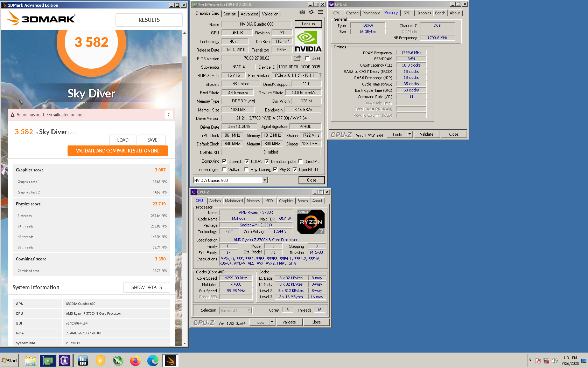Screen dimensions: 588x368
Task: Toggle the DirectML checkbox
Action: [300, 162]
